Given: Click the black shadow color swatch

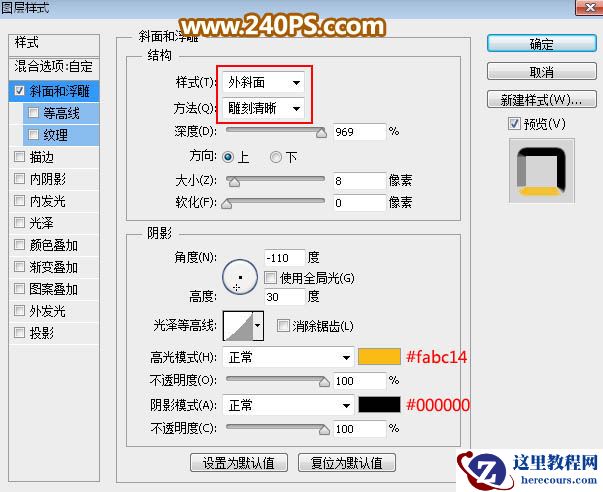Looking at the screenshot, I should pos(379,405).
